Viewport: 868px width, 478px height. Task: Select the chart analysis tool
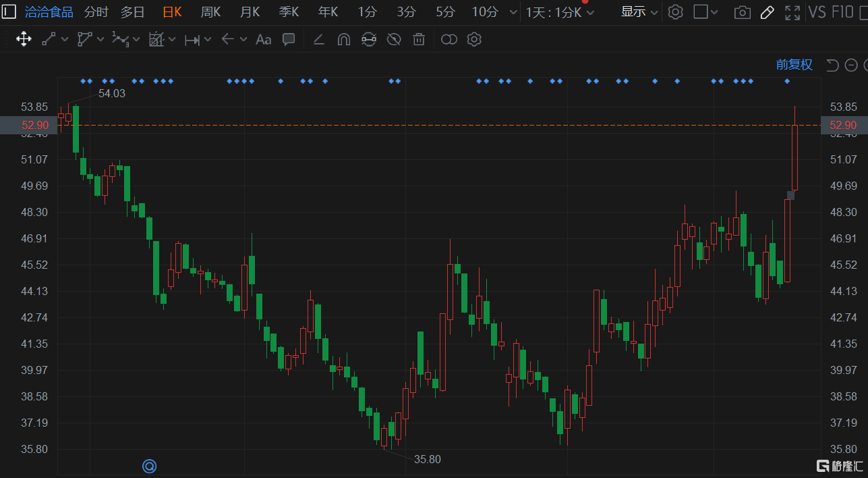(x=156, y=39)
